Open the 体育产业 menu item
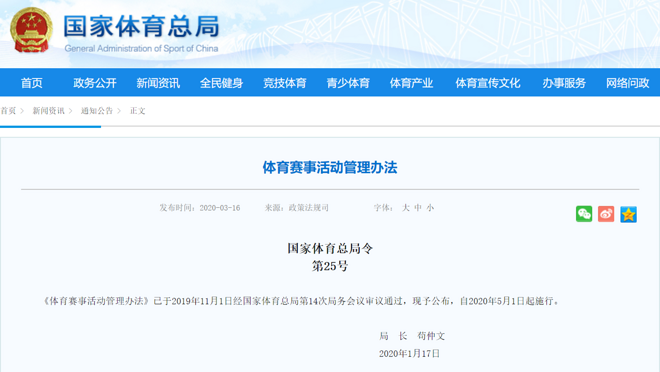 411,83
